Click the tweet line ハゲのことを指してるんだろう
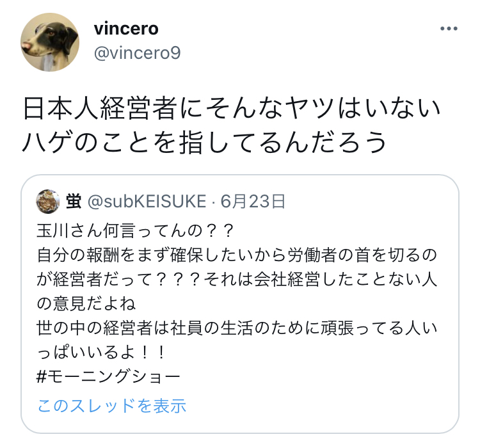This screenshot has width=480, height=448. click(205, 141)
